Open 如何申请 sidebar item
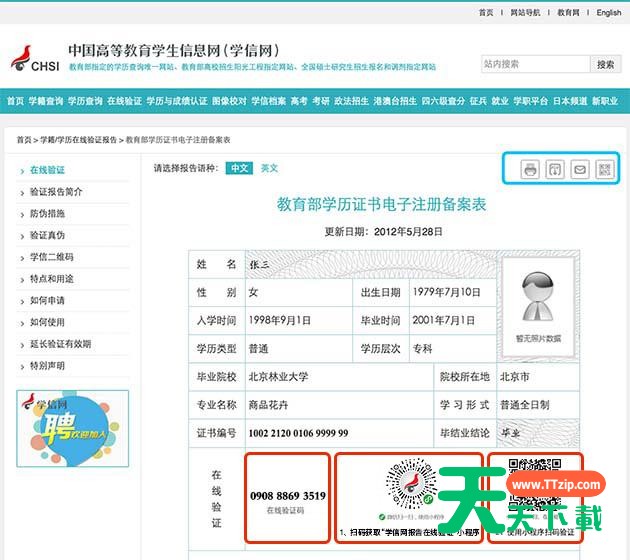This screenshot has height=560, width=630. (x=47, y=300)
